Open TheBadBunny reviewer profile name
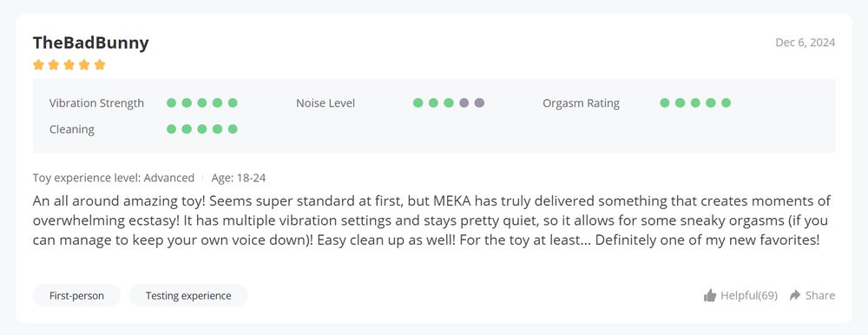The image size is (868, 335). click(x=91, y=43)
